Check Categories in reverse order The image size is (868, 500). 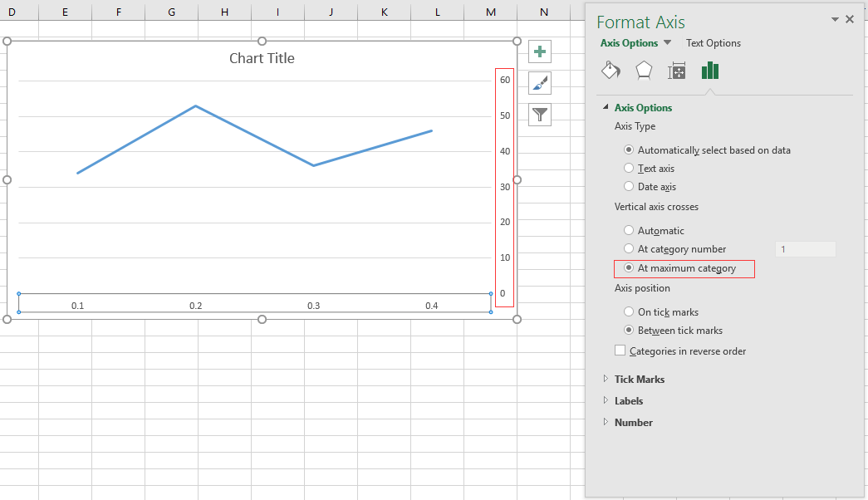pyautogui.click(x=619, y=350)
